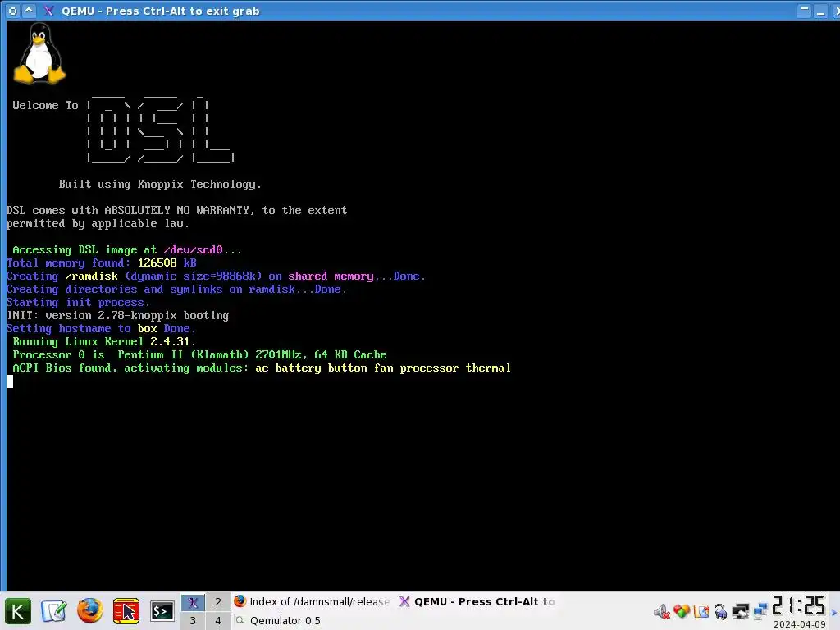Click the 'Starting init process.' line
Image resolution: width=840 pixels, height=630 pixels.
pos(78,303)
